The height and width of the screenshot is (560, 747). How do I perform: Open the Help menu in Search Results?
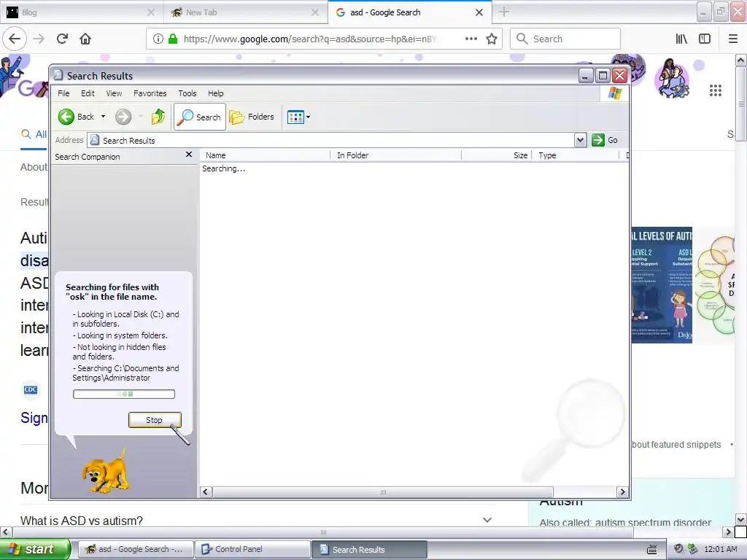coord(215,93)
